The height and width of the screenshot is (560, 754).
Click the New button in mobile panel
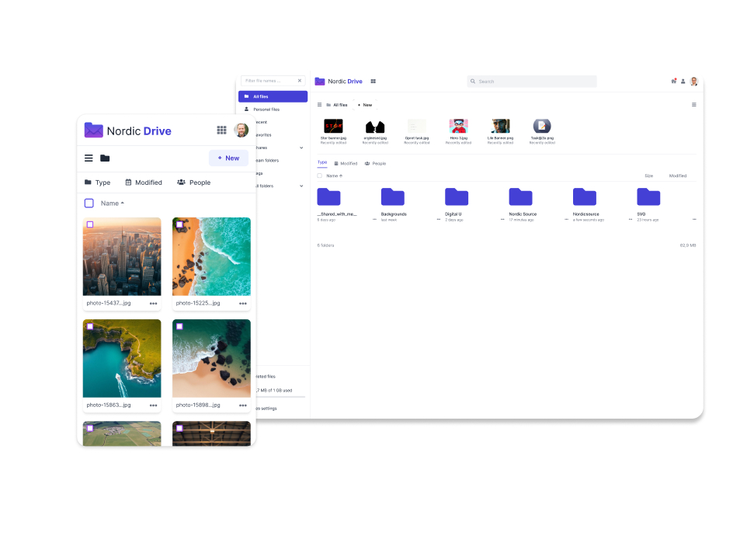click(x=228, y=158)
